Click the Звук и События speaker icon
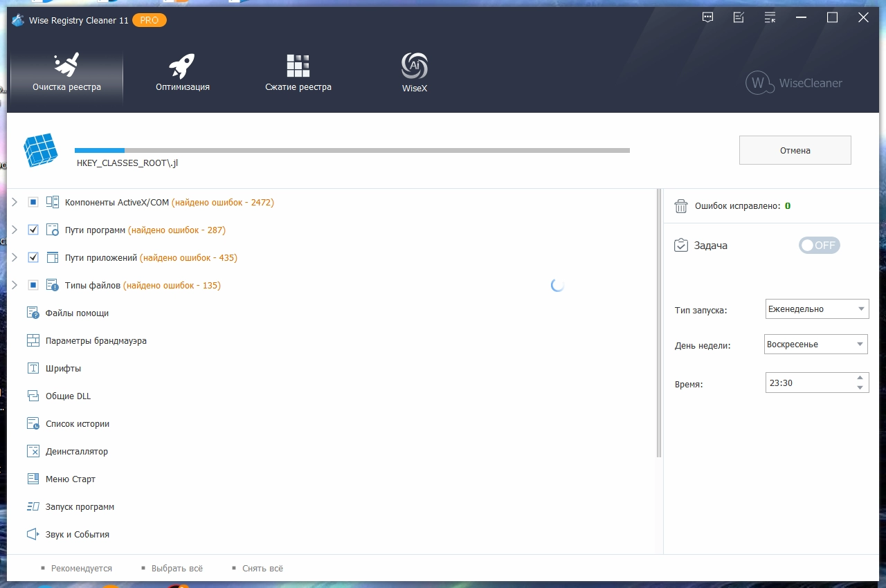Screen dimensions: 886x588 tap(33, 535)
